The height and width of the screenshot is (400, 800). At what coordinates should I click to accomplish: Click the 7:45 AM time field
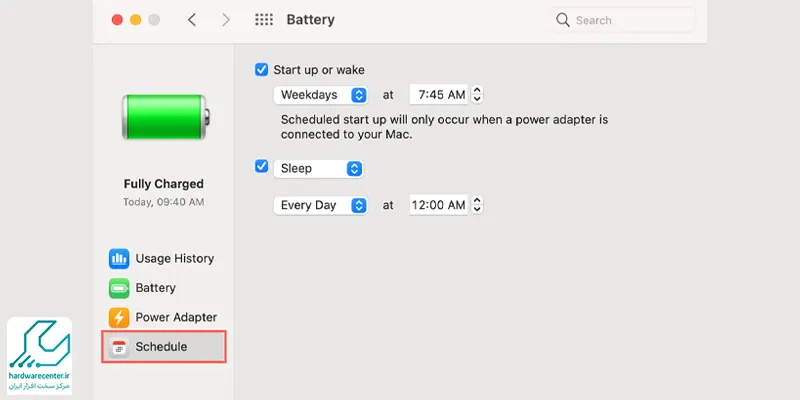click(438, 96)
